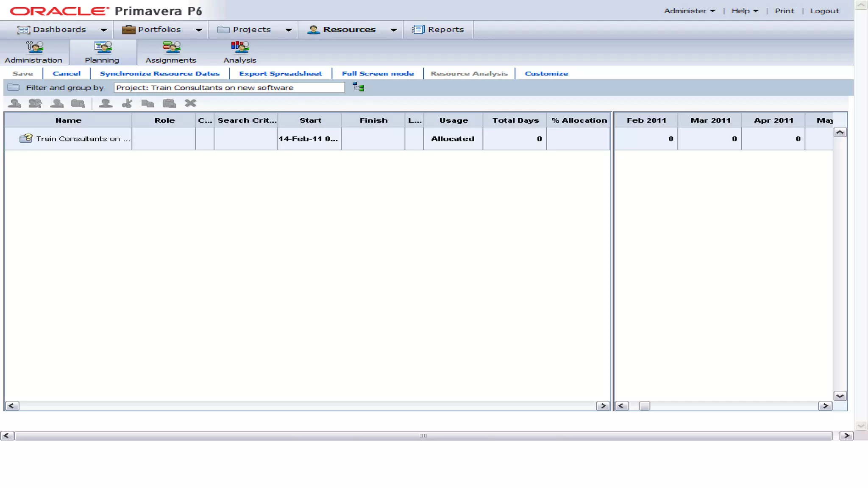
Task: Expand the Projects dropdown arrow
Action: pos(289,30)
